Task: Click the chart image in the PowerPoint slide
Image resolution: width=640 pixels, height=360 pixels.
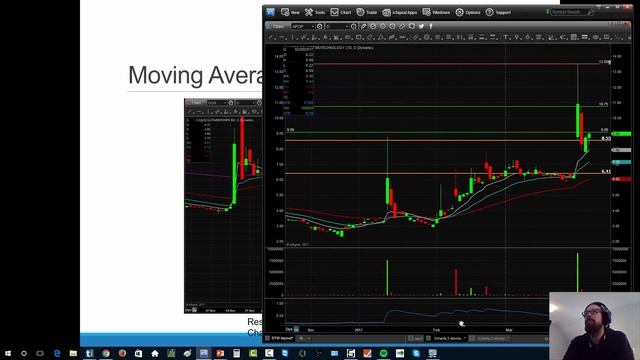Action: click(x=223, y=206)
